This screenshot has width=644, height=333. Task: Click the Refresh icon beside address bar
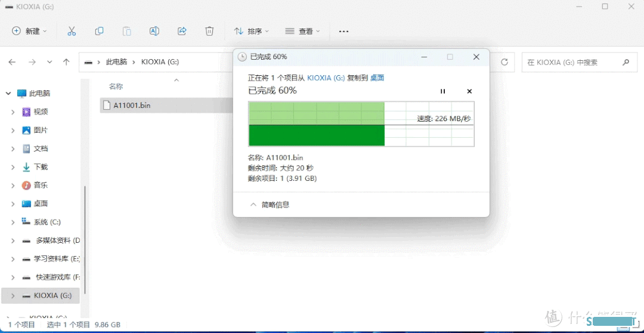coord(504,62)
